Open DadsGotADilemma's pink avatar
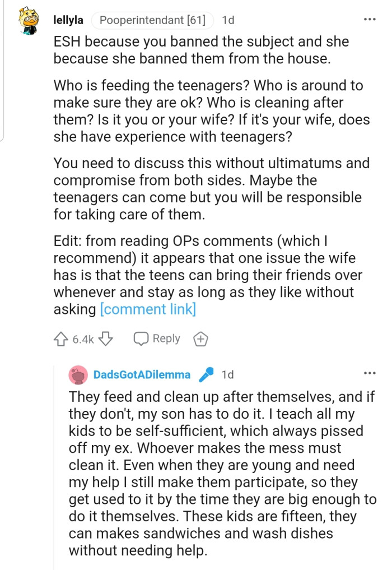The image size is (392, 570). pyautogui.click(x=78, y=374)
